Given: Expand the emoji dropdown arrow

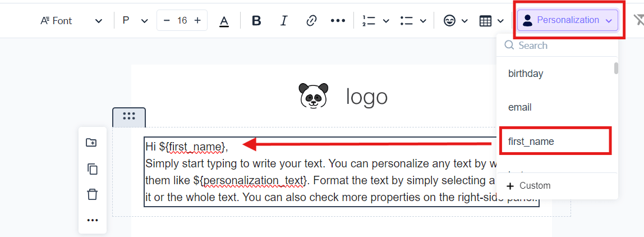Looking at the screenshot, I should pos(465,21).
